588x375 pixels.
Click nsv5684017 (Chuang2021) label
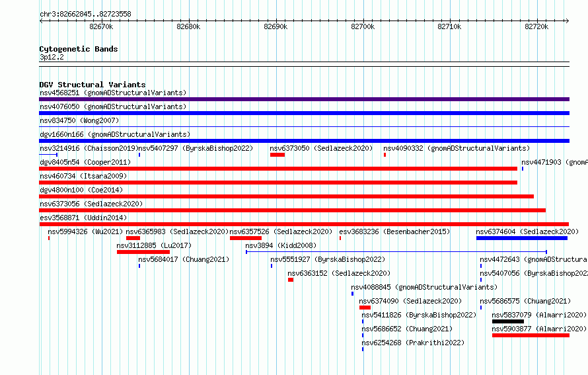click(184, 259)
